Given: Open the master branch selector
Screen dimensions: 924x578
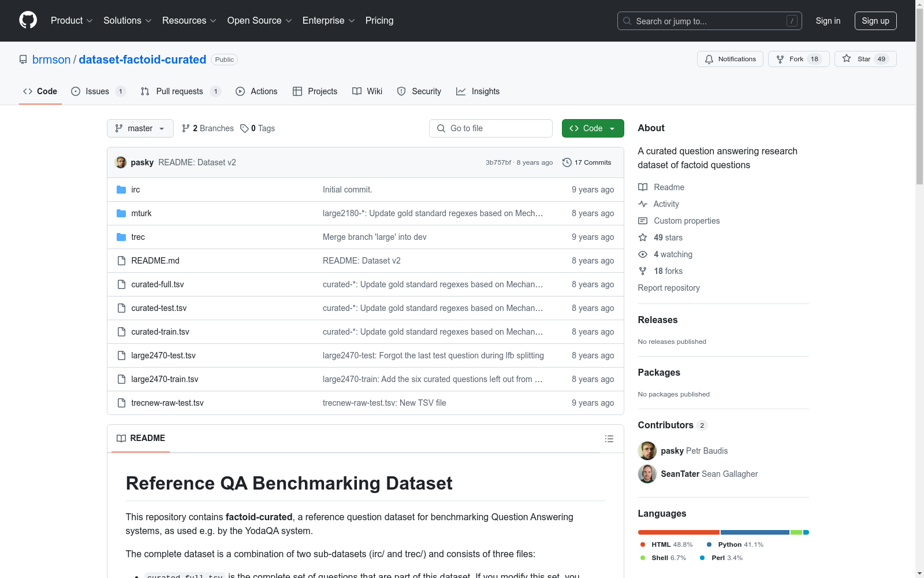Looking at the screenshot, I should point(140,128).
